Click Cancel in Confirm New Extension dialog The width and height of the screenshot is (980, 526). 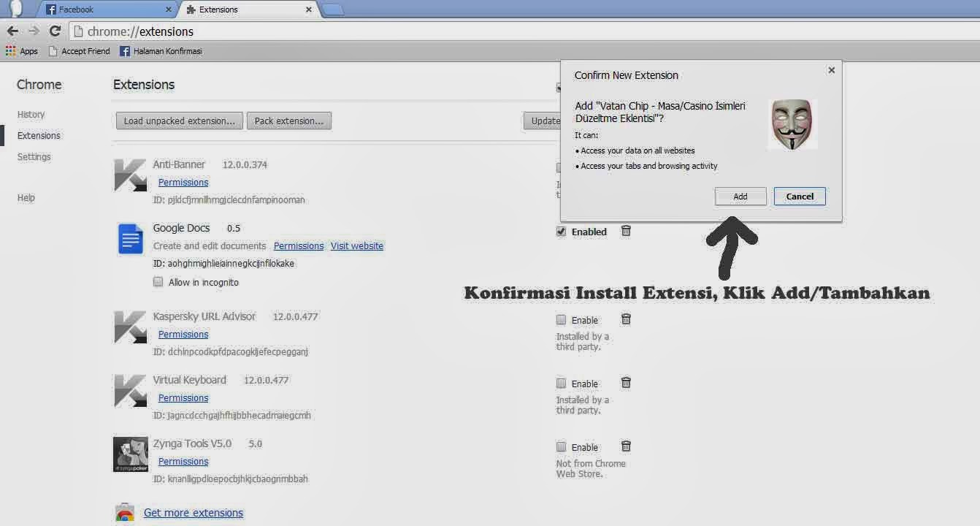click(x=800, y=197)
